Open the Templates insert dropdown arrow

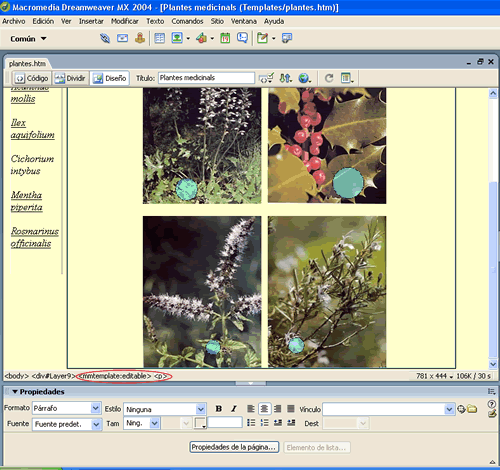274,39
